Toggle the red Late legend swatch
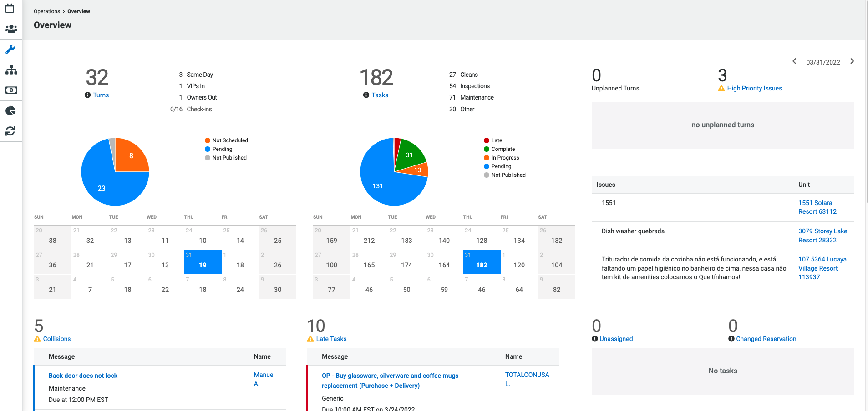Image resolution: width=868 pixels, height=411 pixels. click(x=487, y=140)
